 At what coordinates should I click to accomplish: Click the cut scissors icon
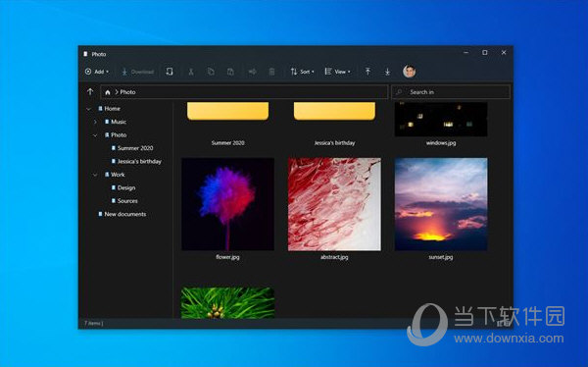(x=191, y=72)
